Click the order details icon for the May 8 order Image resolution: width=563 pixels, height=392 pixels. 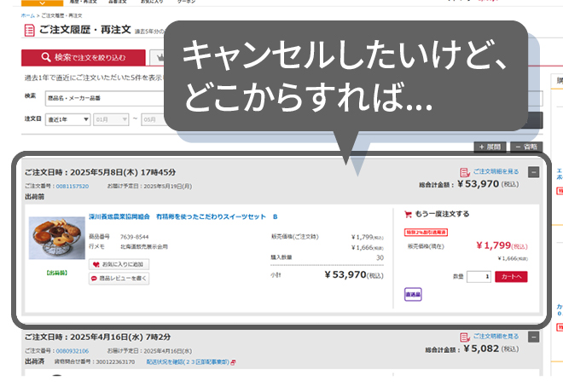tap(465, 171)
